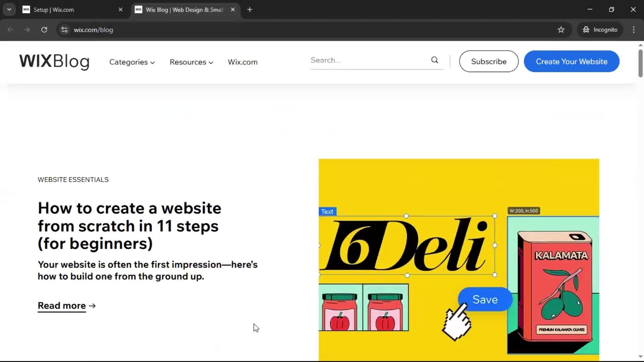Expand the Categories menu

[x=132, y=62]
